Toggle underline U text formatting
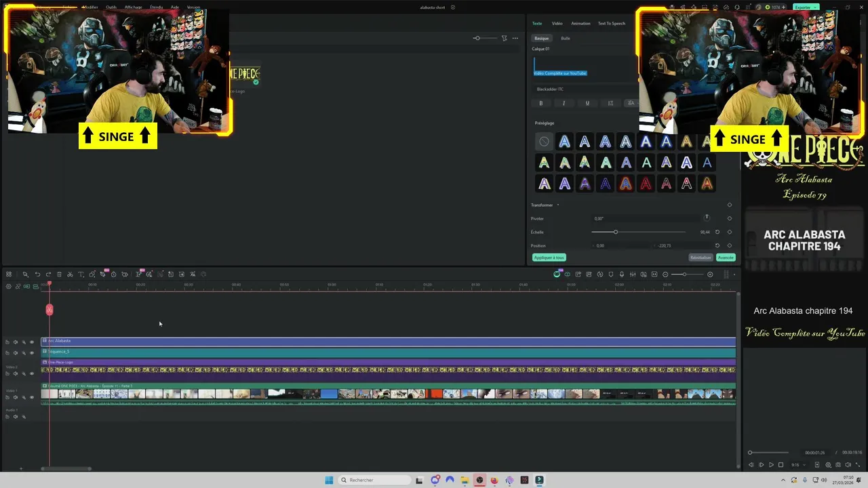This screenshot has height=488, width=868. (587, 103)
